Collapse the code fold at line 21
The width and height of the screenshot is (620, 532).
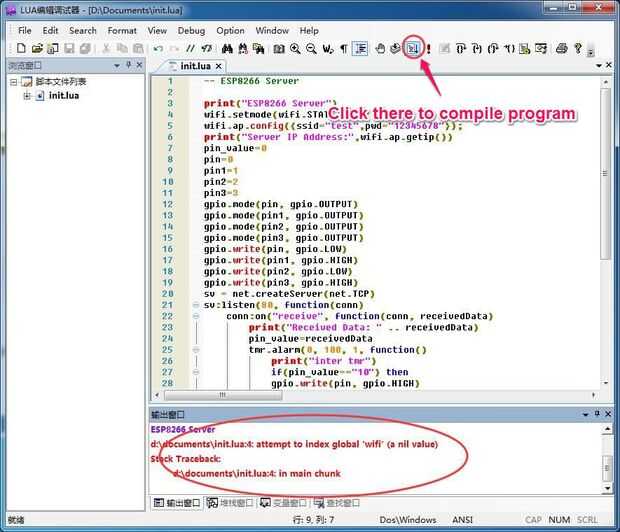[196, 305]
